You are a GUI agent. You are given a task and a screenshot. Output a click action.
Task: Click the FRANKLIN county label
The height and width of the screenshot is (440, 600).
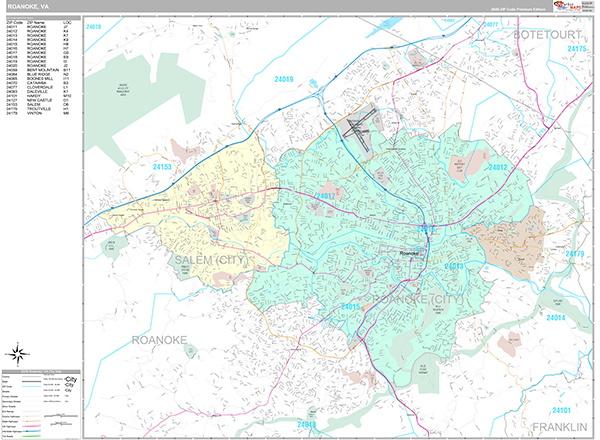coord(561,426)
